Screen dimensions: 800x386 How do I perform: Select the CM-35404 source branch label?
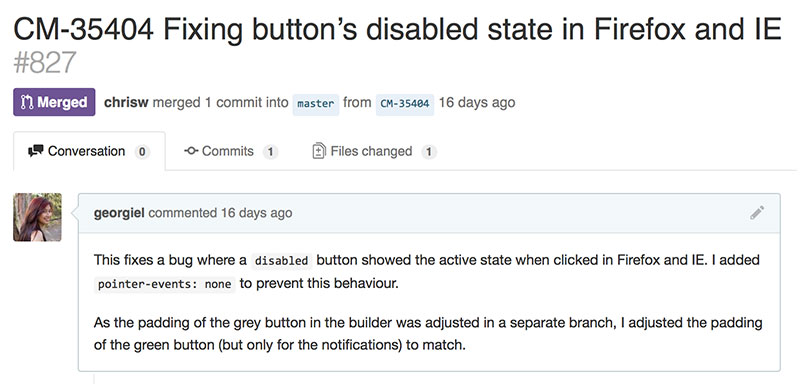click(x=405, y=104)
